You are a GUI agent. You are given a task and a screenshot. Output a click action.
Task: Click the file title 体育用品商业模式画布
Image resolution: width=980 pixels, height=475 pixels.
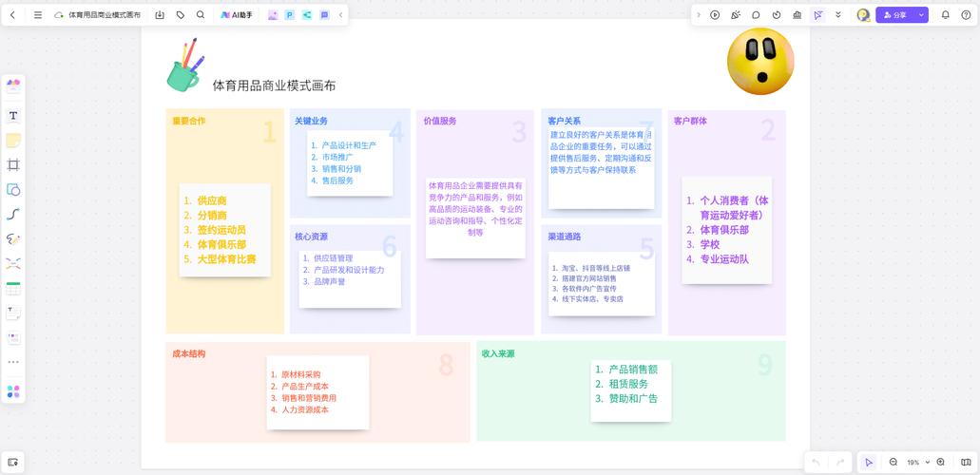pyautogui.click(x=105, y=15)
